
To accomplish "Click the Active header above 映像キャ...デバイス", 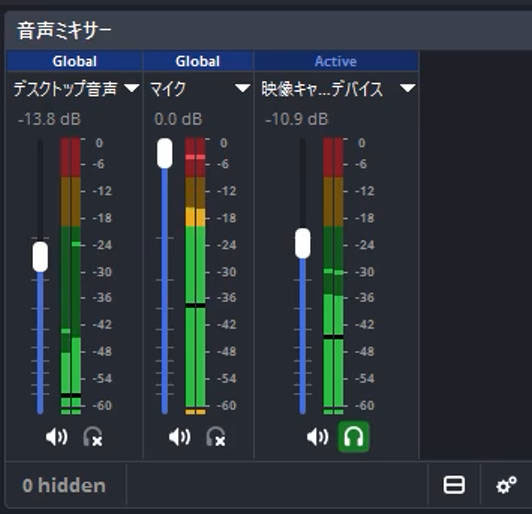I will tap(336, 61).
